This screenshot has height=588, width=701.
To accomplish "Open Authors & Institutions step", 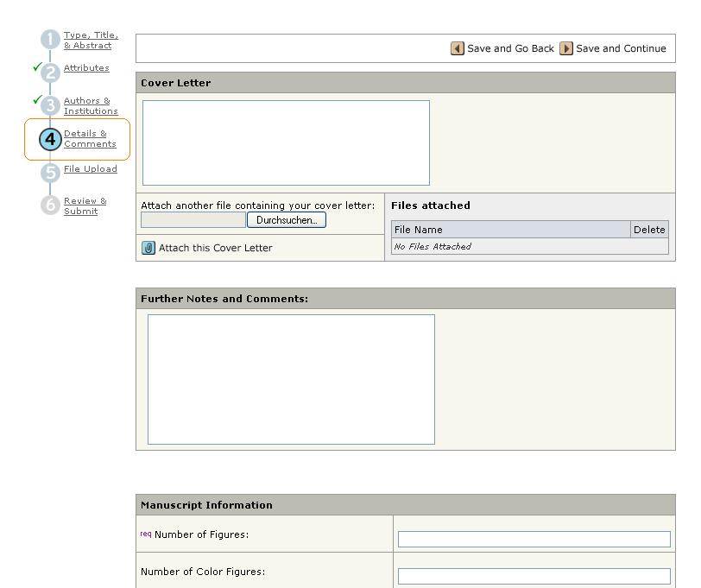I will click(90, 106).
